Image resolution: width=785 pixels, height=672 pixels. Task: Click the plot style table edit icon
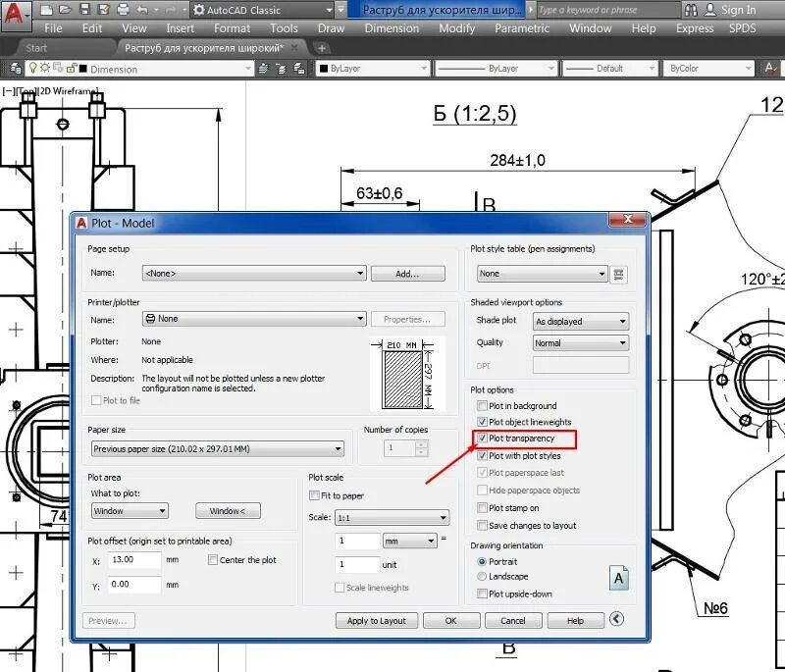tap(619, 275)
